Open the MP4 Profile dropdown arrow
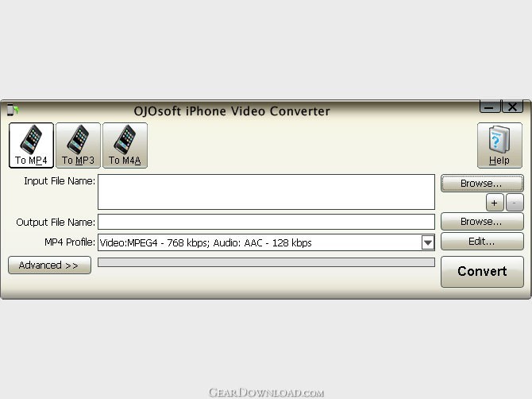Viewport: 532px width, 399px height. tap(428, 242)
